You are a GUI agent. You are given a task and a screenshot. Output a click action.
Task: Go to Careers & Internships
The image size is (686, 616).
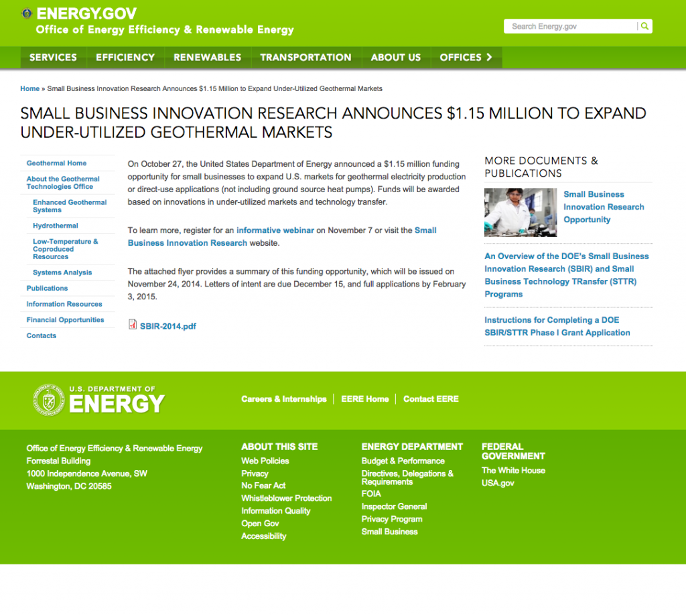284,398
